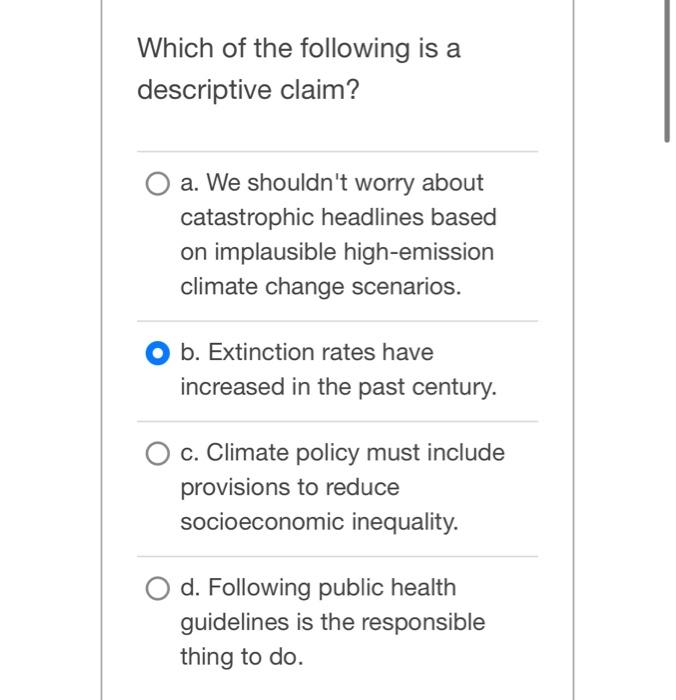Click the line 'climate change scenarios.'

321,287
